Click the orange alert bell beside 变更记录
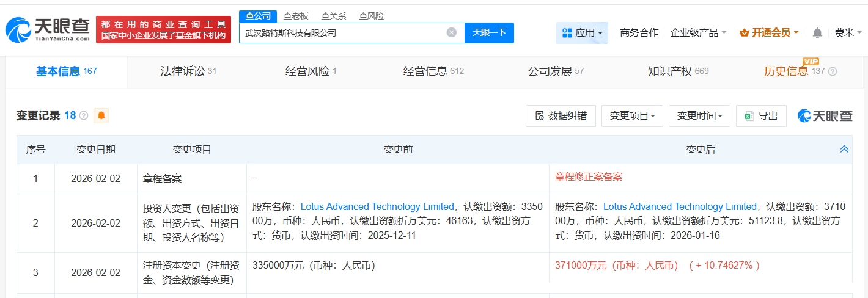 click(x=101, y=115)
